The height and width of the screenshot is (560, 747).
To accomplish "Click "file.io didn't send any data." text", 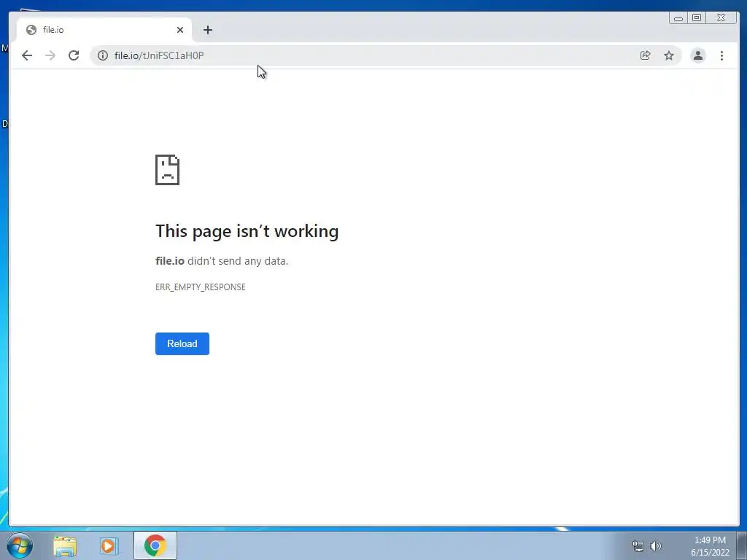I will tap(222, 261).
